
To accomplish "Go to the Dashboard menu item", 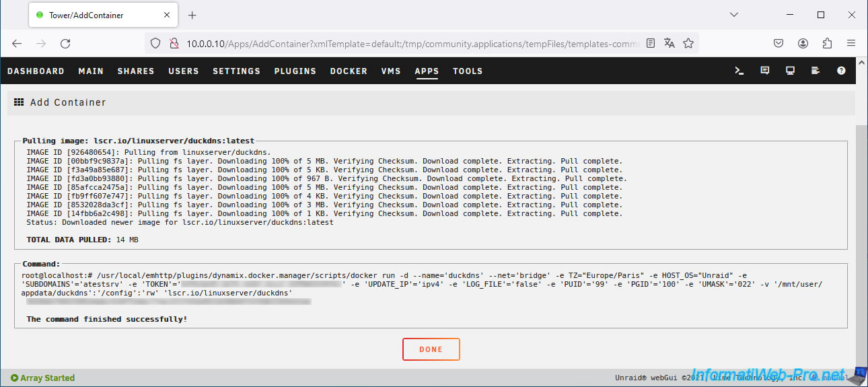I will click(36, 71).
